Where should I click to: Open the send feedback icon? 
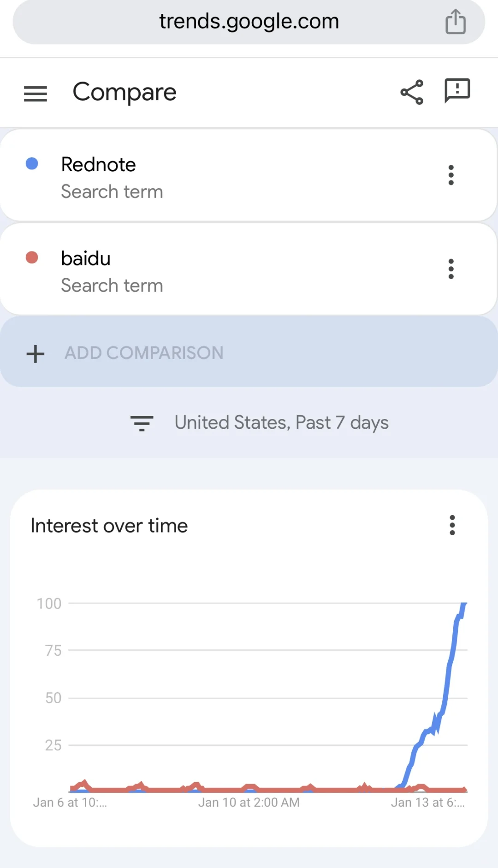tap(456, 90)
